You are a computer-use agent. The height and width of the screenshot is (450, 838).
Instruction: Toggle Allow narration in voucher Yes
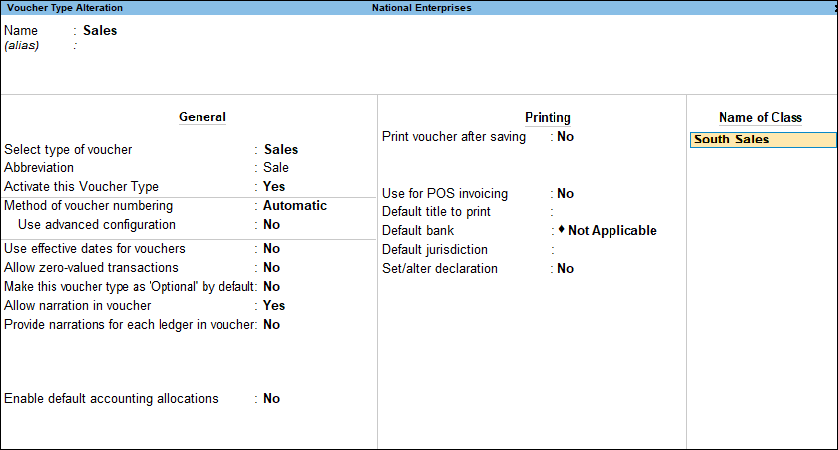(x=274, y=306)
